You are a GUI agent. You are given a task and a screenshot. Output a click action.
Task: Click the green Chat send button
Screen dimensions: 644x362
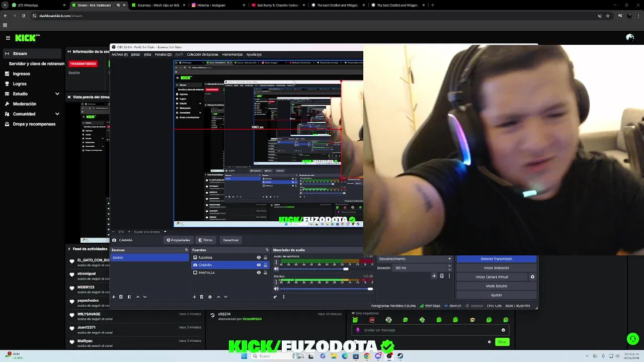tap(502, 342)
